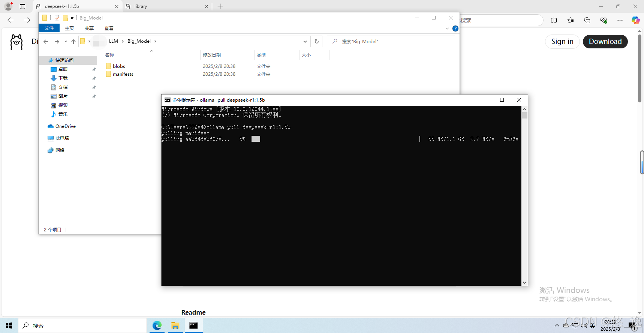Screen dimensions: 644x333
Task: Open the 共享 ribbon tab in Explorer
Action: [89, 28]
